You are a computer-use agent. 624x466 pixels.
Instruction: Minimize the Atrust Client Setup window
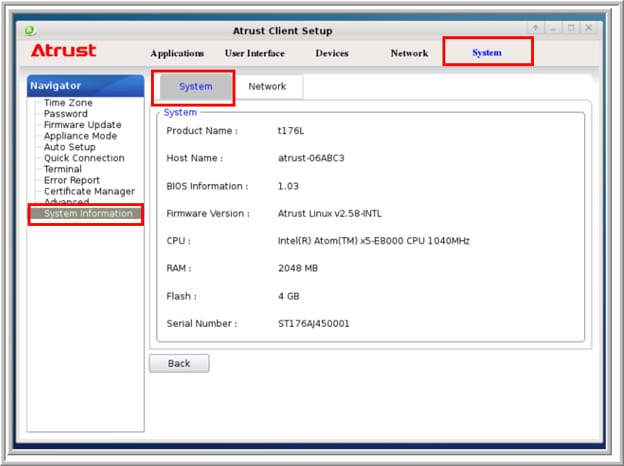pos(554,28)
